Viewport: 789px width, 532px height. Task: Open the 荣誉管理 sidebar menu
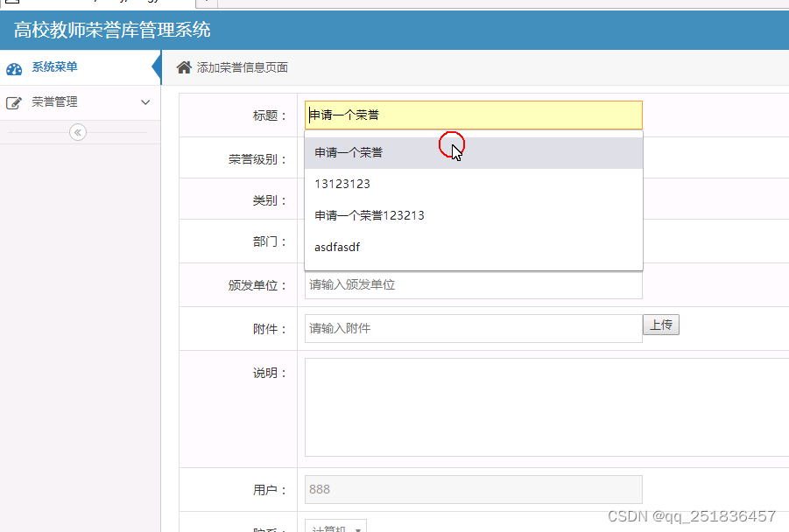tap(55, 102)
